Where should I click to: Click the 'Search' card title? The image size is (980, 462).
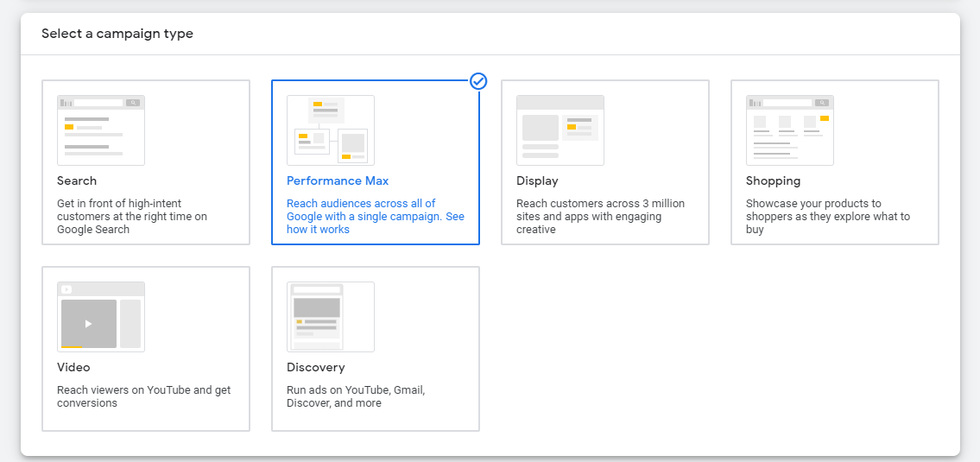pos(77,180)
